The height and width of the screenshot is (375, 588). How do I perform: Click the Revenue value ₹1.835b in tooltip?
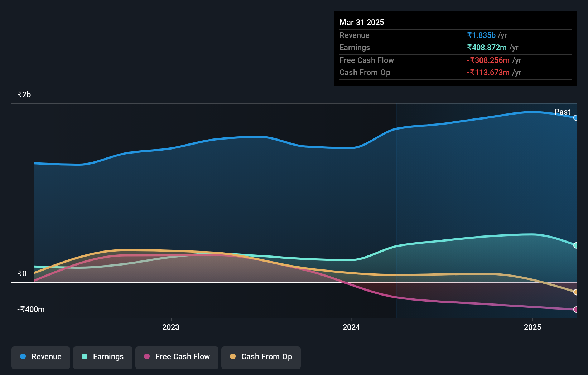[x=481, y=35]
